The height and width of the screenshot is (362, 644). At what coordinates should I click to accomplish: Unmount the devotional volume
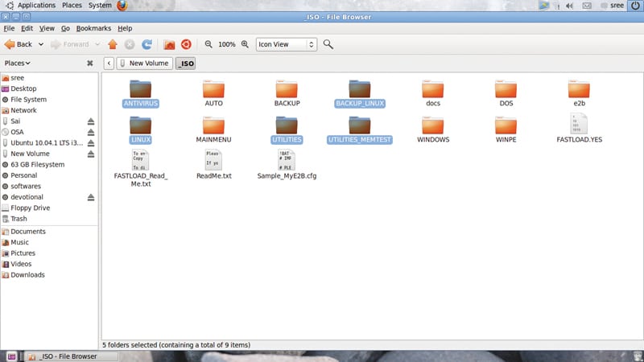pyautogui.click(x=91, y=197)
